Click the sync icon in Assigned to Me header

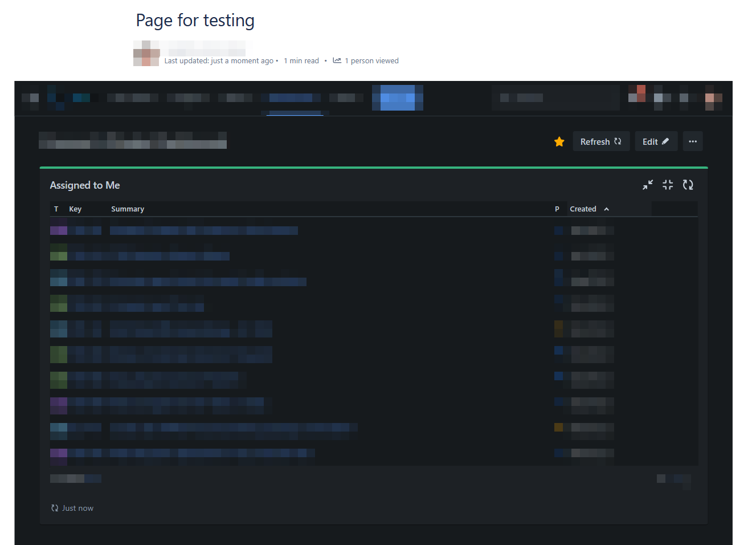688,185
